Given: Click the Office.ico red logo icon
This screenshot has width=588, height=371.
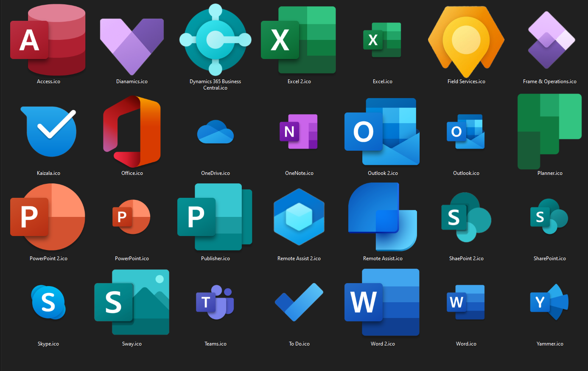Looking at the screenshot, I should click(132, 132).
